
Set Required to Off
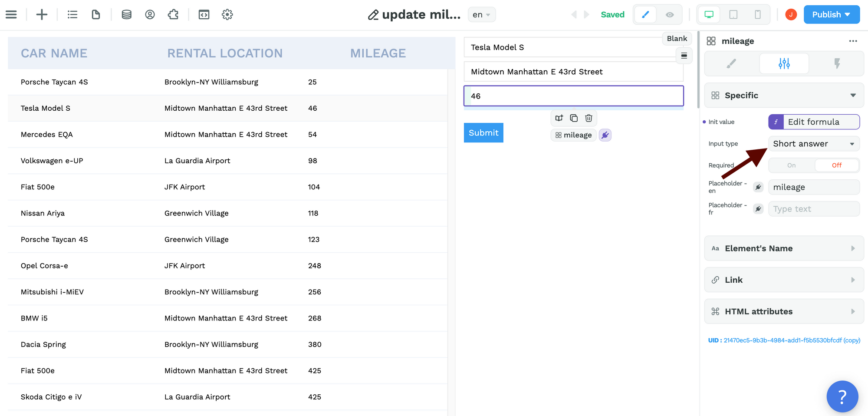pos(837,165)
